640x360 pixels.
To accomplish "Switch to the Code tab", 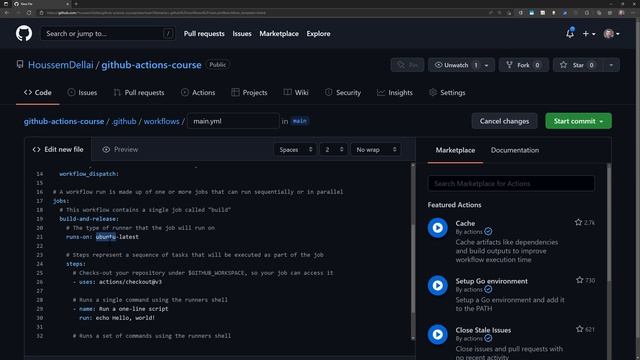I will pyautogui.click(x=38, y=93).
